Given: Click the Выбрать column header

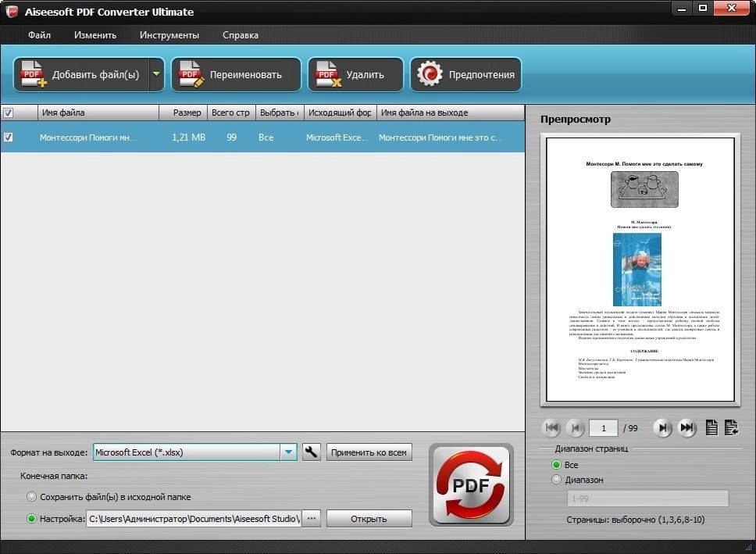Looking at the screenshot, I should [280, 113].
